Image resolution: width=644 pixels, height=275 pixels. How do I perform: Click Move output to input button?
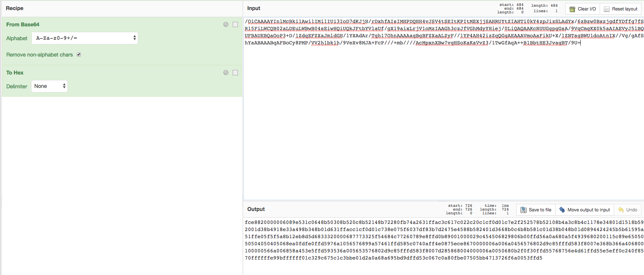(x=585, y=210)
